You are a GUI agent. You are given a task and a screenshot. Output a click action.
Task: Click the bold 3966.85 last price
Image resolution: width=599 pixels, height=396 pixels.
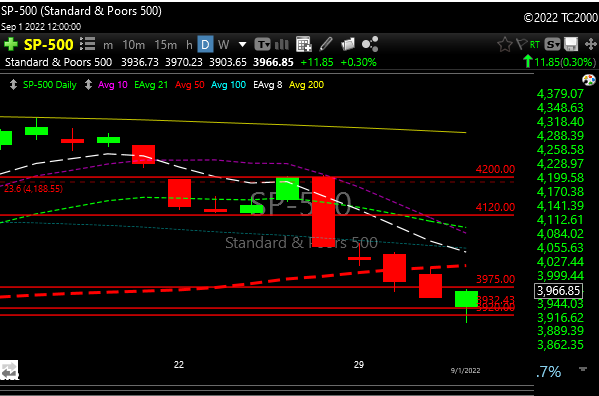click(273, 62)
